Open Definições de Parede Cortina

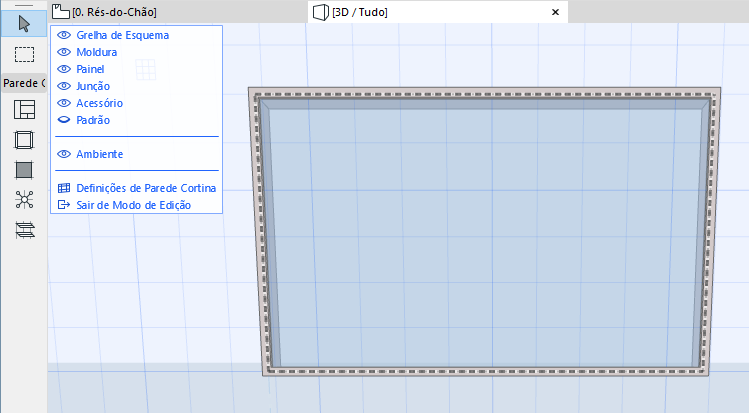tap(146, 188)
